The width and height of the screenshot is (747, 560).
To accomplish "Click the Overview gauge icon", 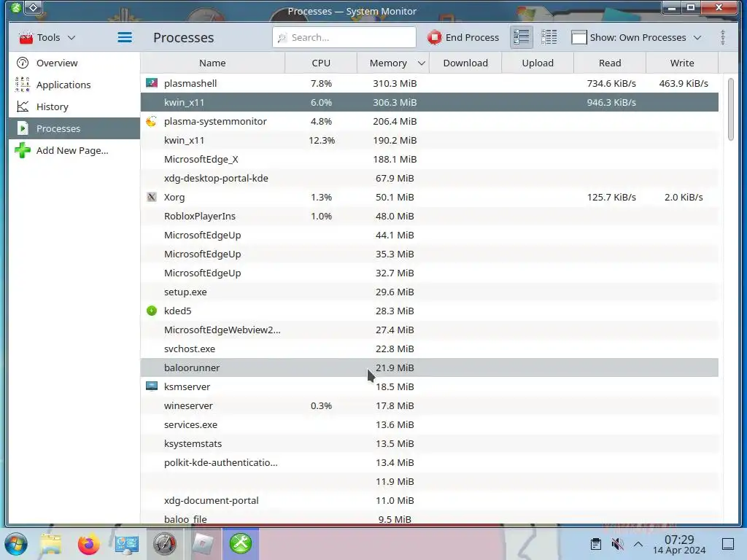I will coord(23,63).
